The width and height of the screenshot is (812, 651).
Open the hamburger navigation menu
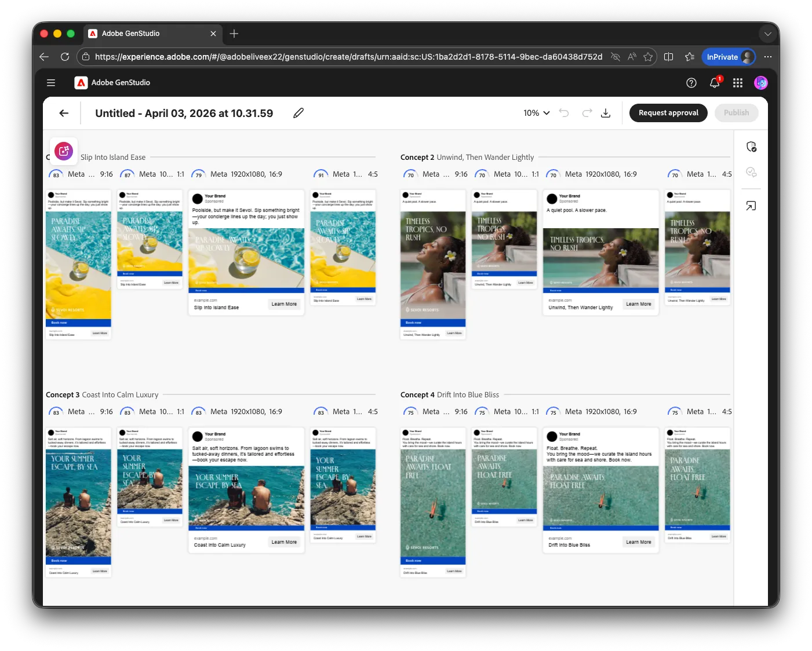pos(51,83)
